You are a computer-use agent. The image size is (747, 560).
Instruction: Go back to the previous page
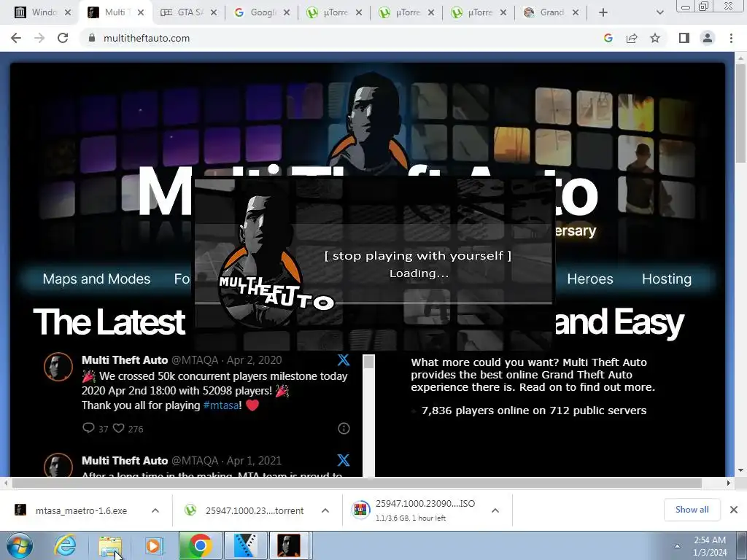coord(16,38)
